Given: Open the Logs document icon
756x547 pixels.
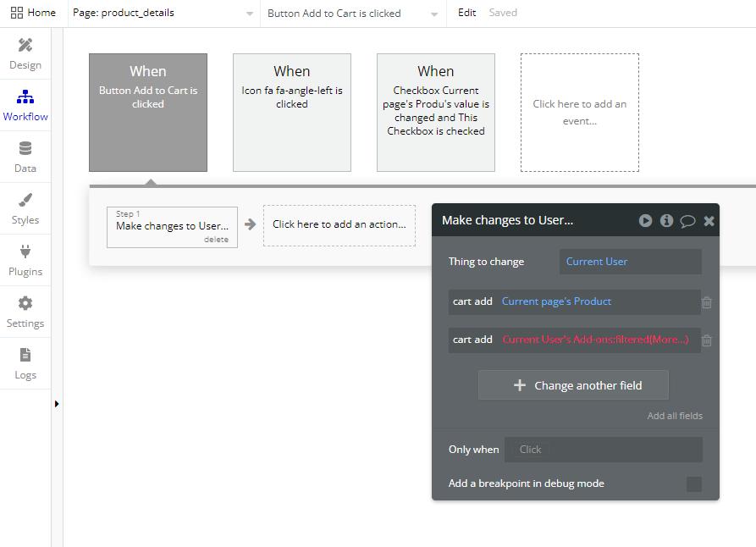Looking at the screenshot, I should [25, 355].
